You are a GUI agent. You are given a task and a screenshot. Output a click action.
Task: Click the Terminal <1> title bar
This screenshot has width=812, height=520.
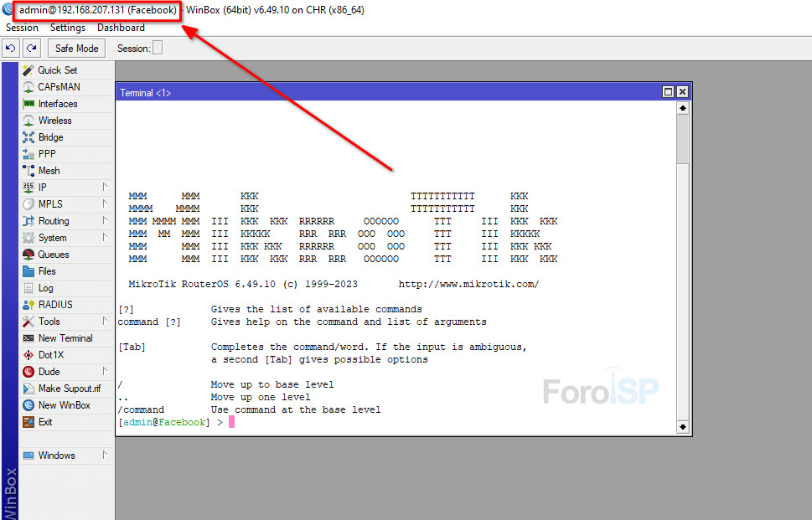[388, 92]
